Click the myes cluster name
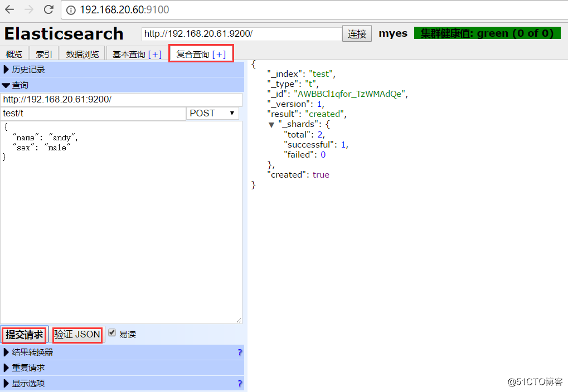This screenshot has height=392, width=568. 393,33
